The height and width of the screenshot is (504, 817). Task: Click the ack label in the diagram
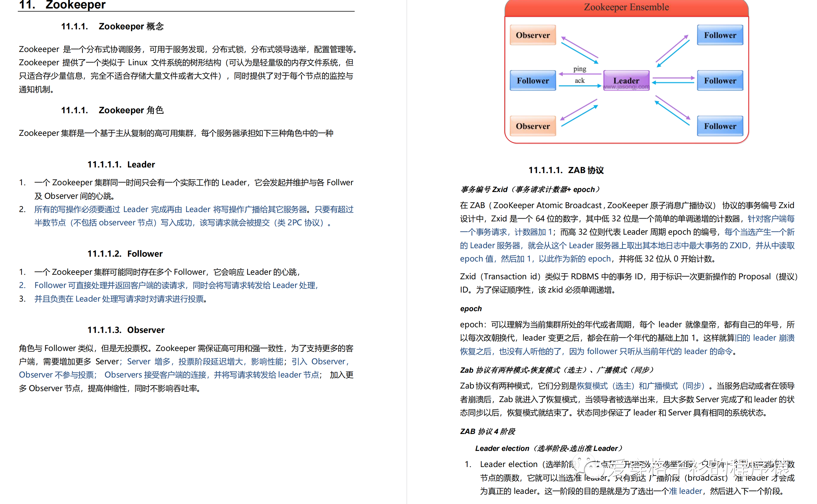[x=579, y=81]
